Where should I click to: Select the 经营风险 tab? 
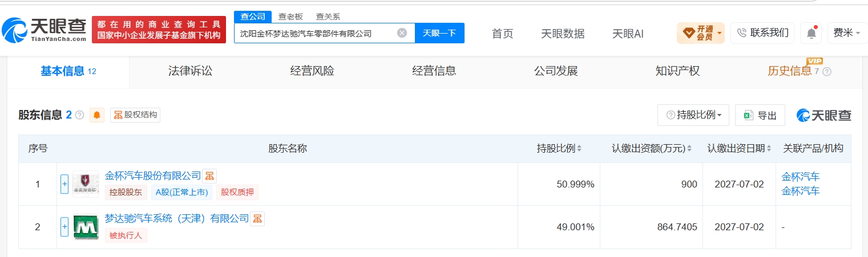(x=312, y=71)
